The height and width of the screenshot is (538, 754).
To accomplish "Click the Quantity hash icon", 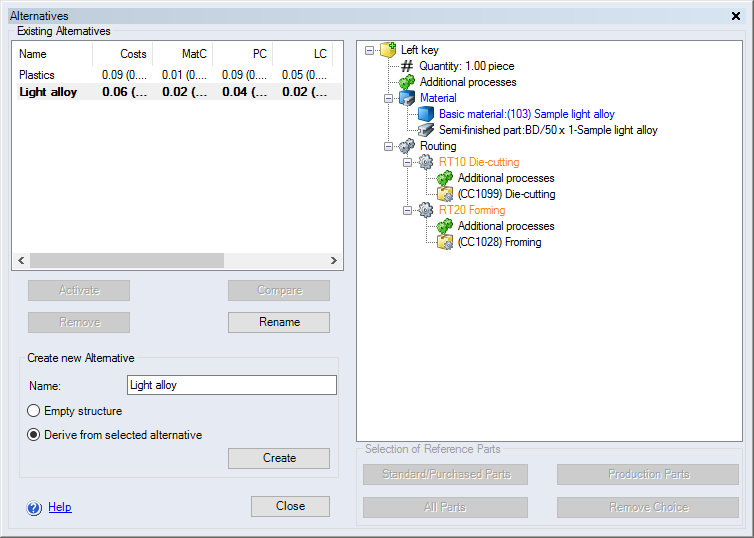I will [407, 66].
